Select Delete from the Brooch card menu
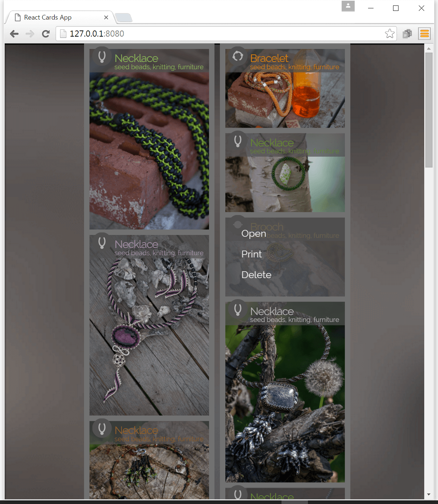 tap(256, 275)
